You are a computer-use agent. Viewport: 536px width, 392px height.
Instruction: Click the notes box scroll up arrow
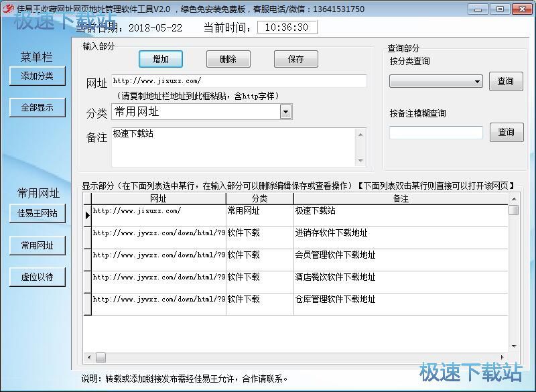click(360, 135)
